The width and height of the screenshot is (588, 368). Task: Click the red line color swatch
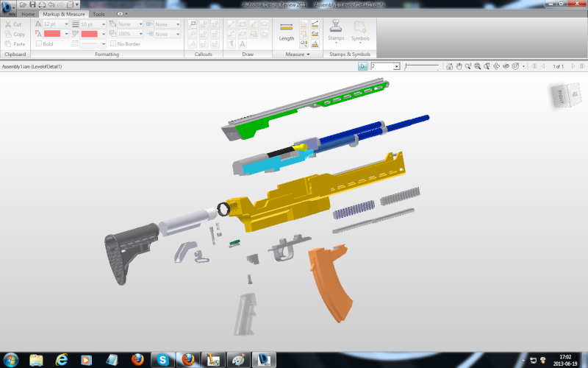tap(89, 34)
